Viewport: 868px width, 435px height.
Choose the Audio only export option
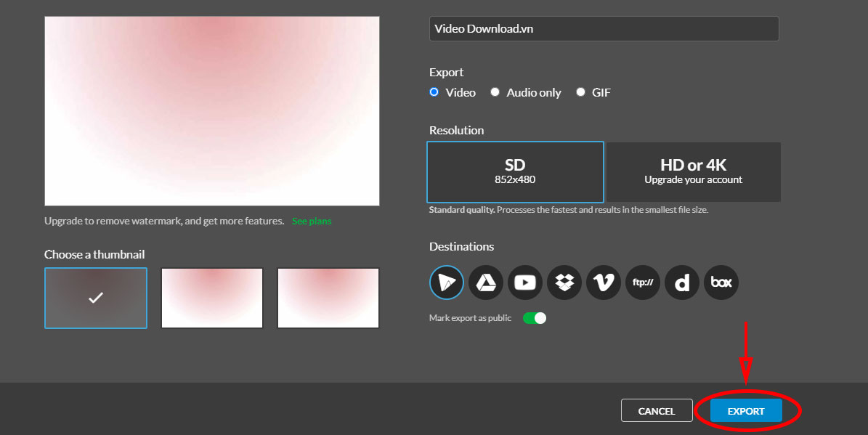point(495,92)
